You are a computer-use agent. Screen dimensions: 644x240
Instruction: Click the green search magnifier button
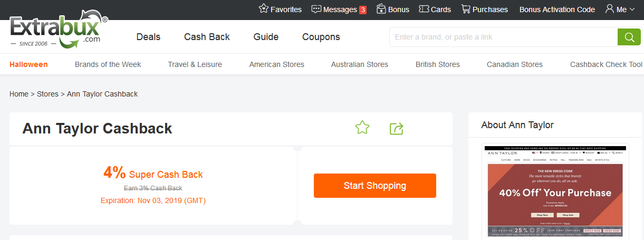629,37
